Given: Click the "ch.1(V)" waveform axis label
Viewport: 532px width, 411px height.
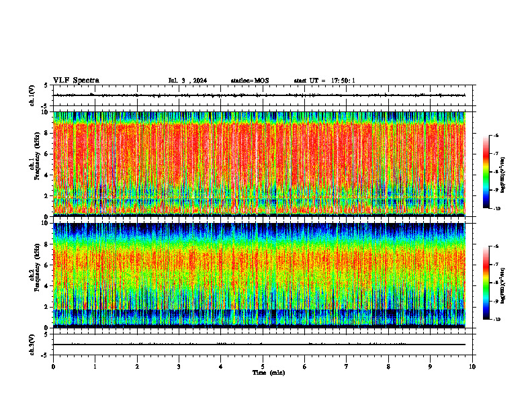Looking at the screenshot, I should (32, 95).
